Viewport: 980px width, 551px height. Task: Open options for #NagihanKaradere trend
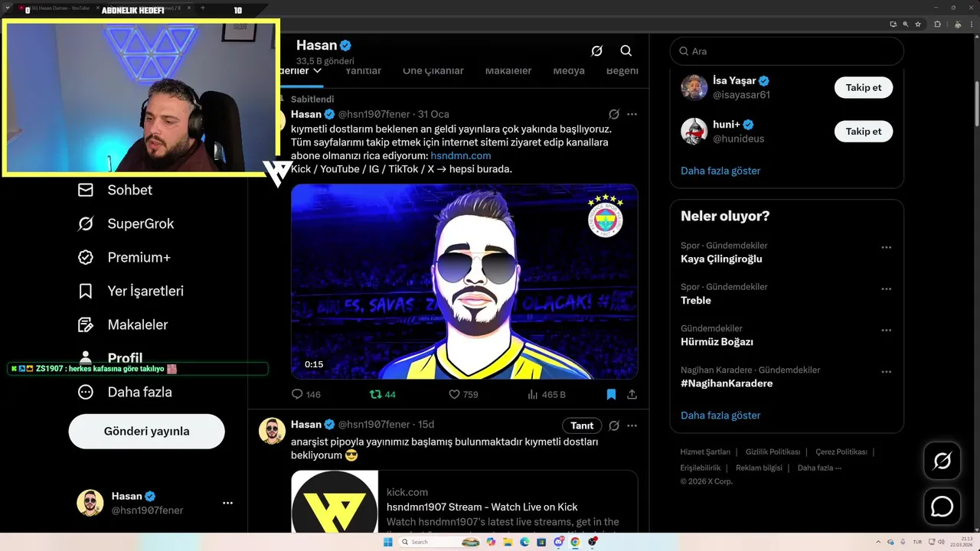pos(886,371)
